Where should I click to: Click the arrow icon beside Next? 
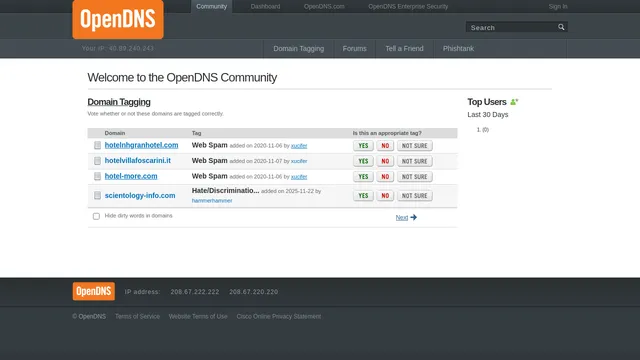click(413, 217)
